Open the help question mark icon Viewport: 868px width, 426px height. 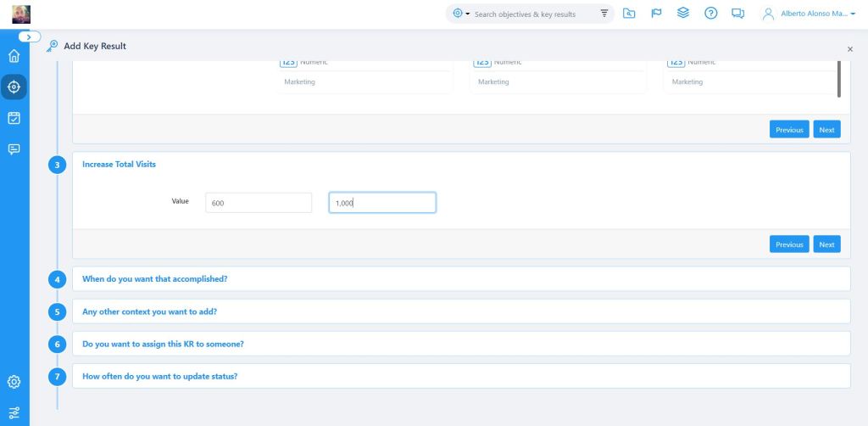pyautogui.click(x=711, y=14)
